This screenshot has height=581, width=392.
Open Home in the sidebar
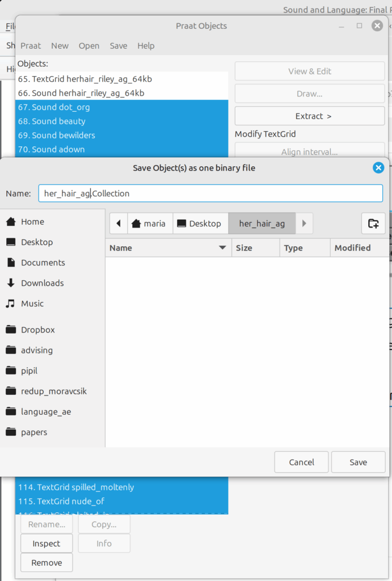[x=32, y=222]
